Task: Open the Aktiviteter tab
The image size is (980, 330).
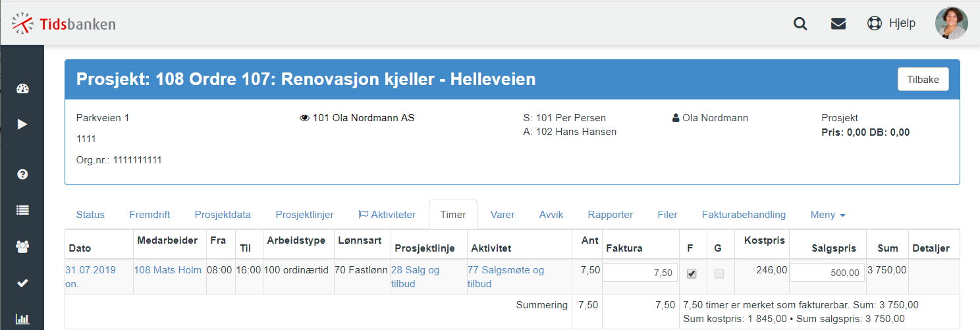Action: [x=387, y=215]
